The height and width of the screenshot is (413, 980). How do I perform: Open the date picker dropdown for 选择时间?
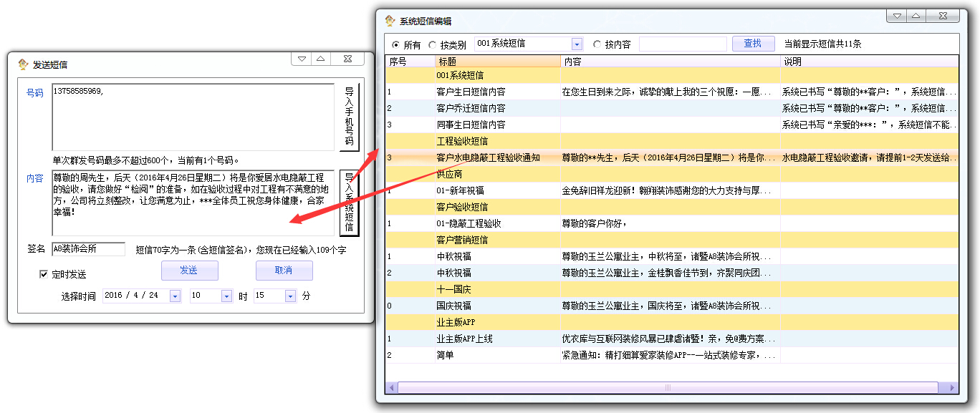(x=175, y=296)
